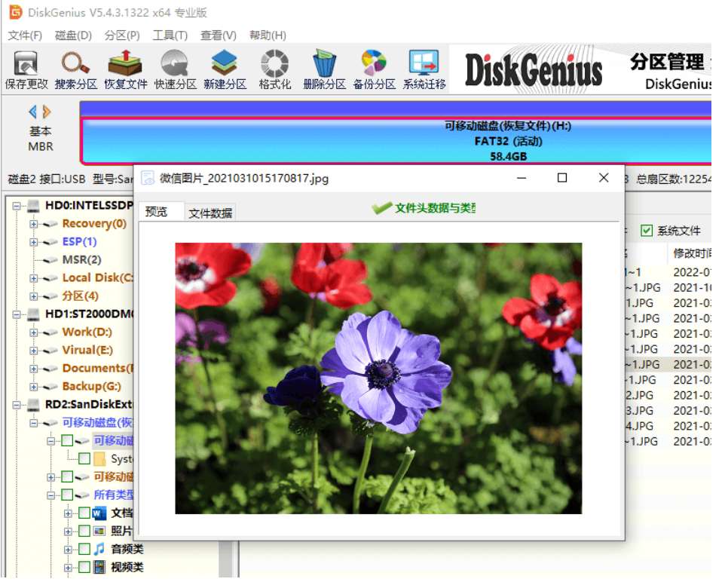728x585 pixels.
Task: Tick the 音频类 audio type checkbox
Action: [x=84, y=550]
